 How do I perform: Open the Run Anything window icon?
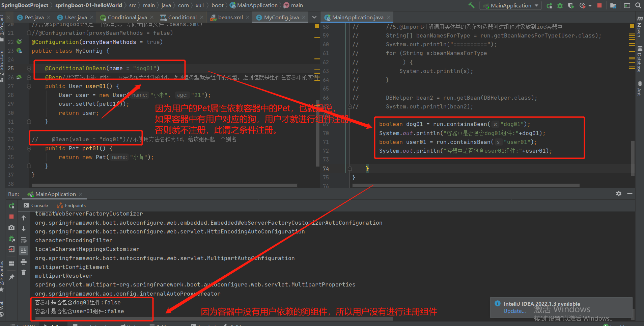click(627, 5)
